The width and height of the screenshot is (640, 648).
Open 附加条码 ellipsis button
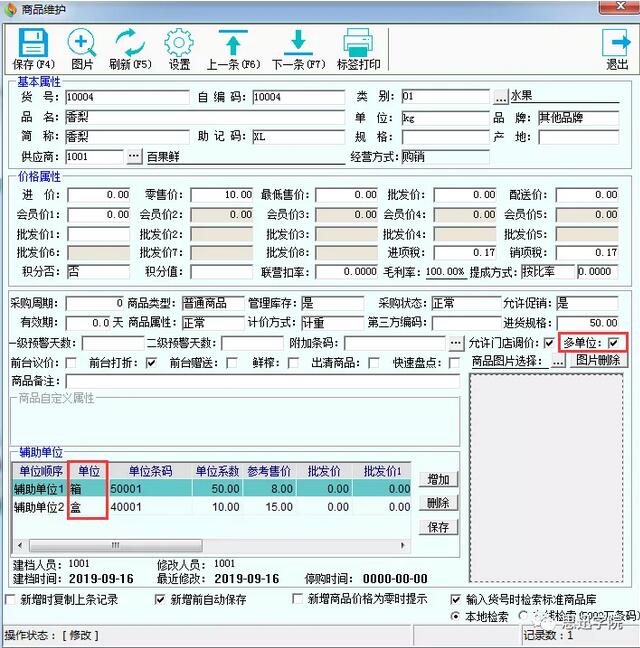point(456,343)
